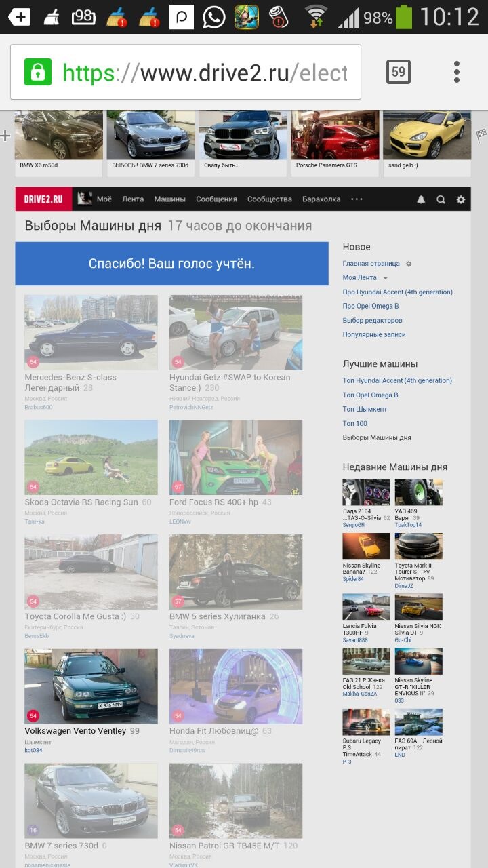Open the УАЗ 469 Варяг recent car thumbnail
The height and width of the screenshot is (868, 488).
click(x=419, y=492)
